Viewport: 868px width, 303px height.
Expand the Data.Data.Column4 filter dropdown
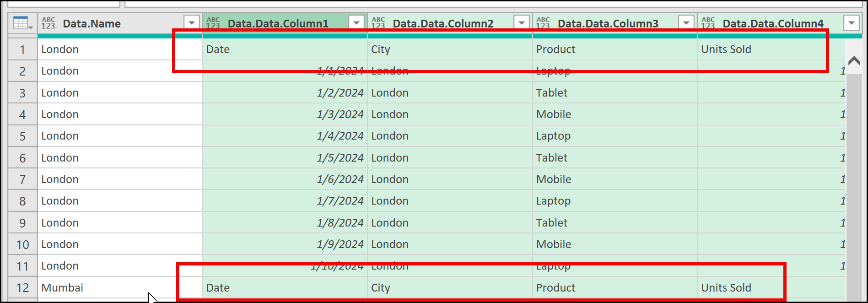[x=852, y=23]
